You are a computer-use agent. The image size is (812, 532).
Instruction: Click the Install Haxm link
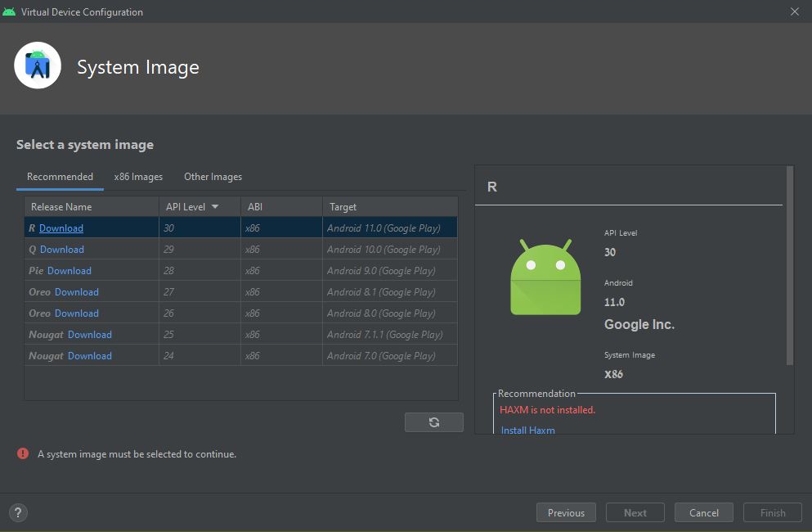[527, 431]
